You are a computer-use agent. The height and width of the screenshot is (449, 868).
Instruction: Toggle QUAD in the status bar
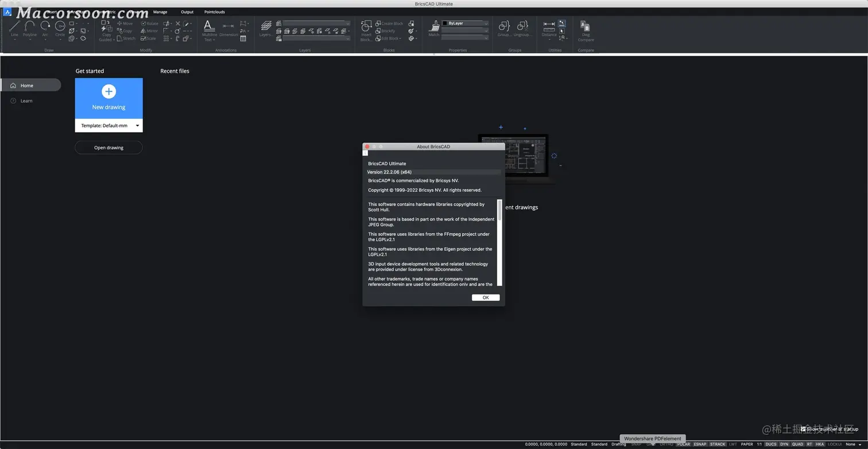[798, 444]
